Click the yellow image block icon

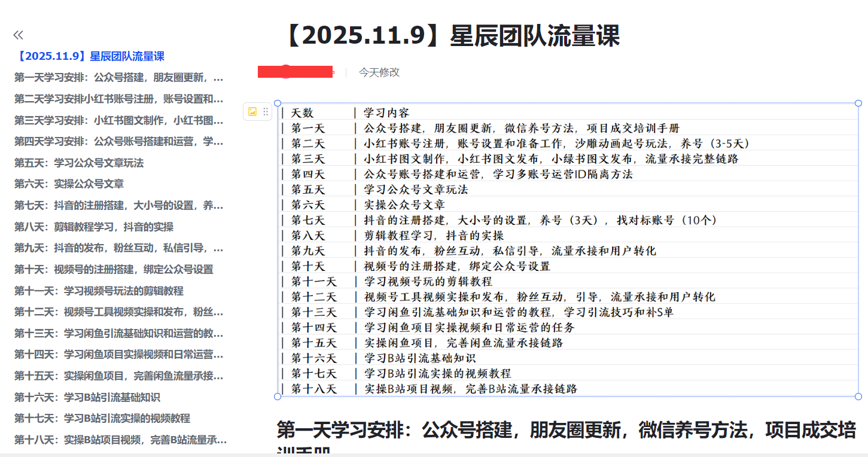pos(252,111)
